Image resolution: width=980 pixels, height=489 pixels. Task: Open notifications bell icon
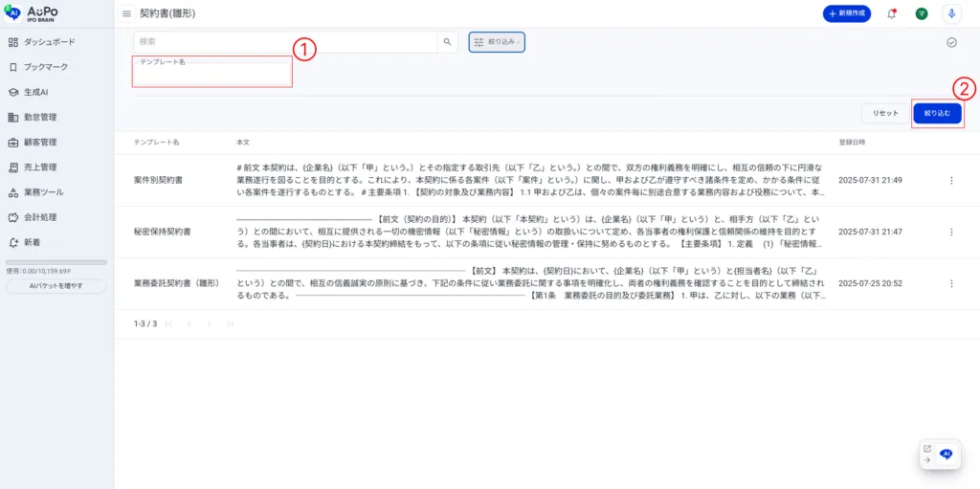pos(891,13)
